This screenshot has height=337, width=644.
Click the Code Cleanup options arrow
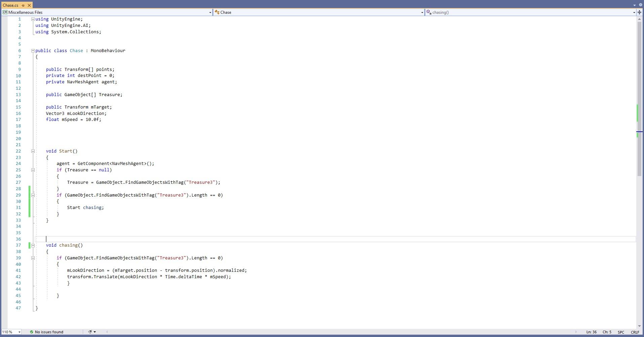tap(95, 332)
